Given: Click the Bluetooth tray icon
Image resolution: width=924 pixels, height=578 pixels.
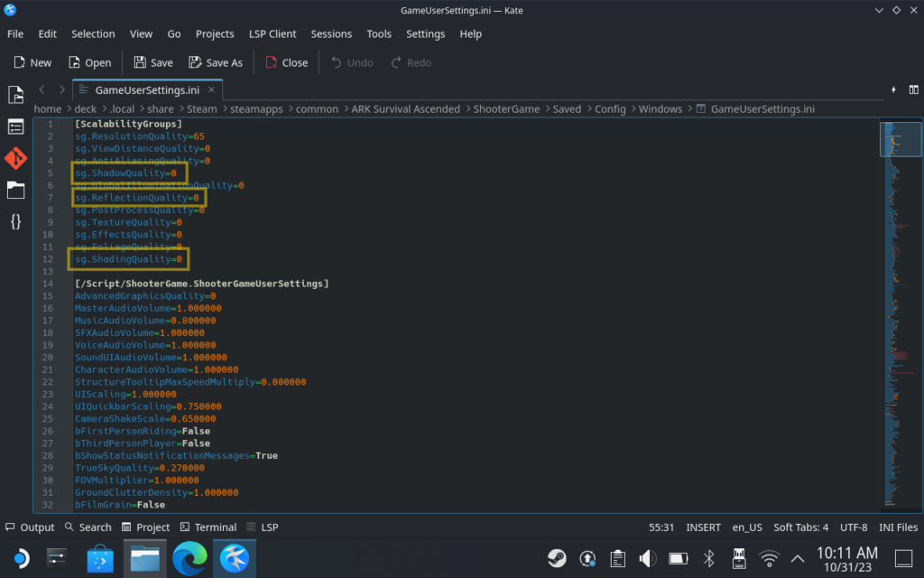Looking at the screenshot, I should (709, 558).
